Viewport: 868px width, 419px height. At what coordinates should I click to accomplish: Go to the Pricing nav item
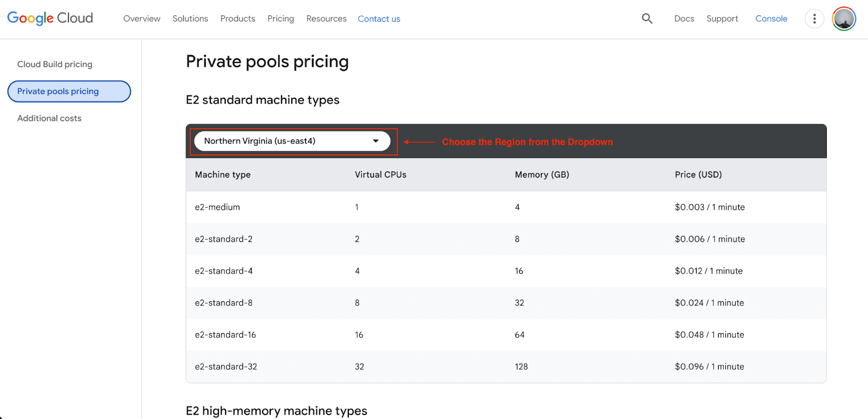(280, 18)
